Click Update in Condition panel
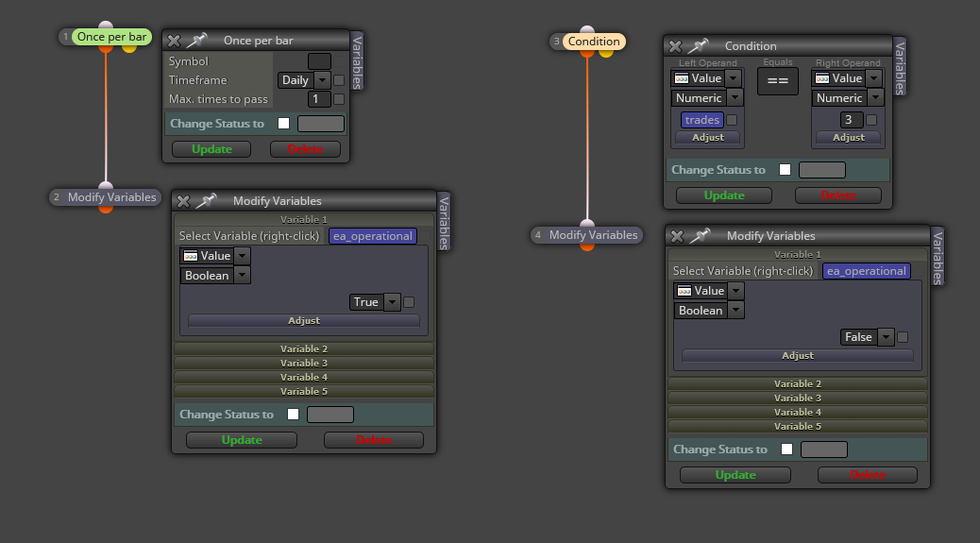The width and height of the screenshot is (980, 543). tap(724, 195)
